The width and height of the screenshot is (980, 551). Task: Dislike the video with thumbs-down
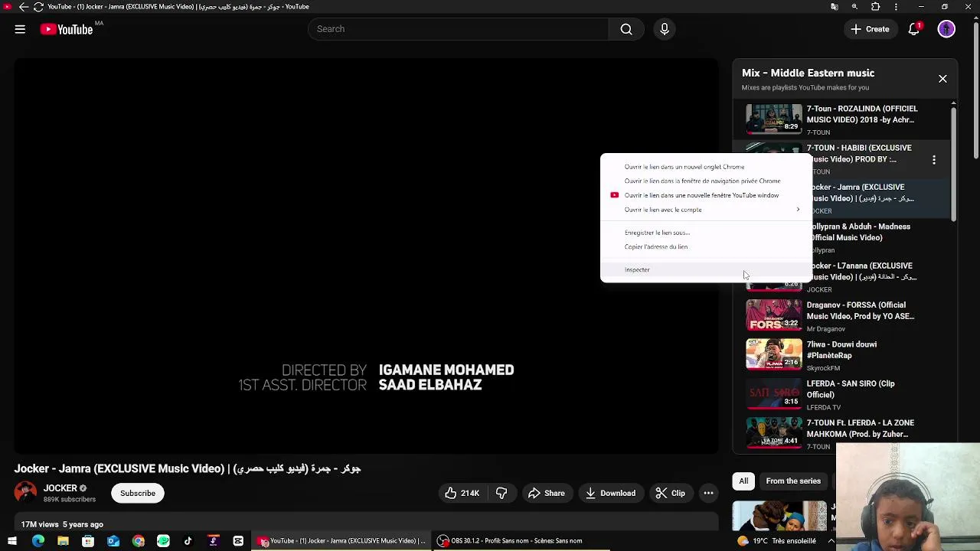501,493
